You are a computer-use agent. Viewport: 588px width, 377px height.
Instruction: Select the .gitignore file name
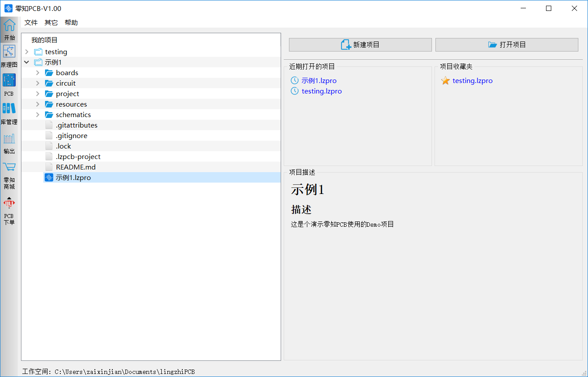(72, 135)
